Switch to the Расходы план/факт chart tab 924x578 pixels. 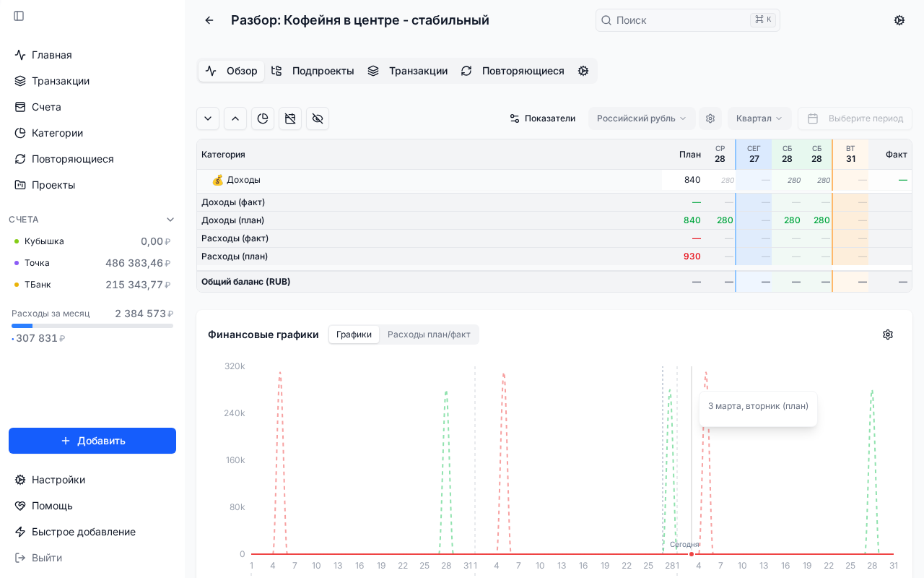pos(430,335)
